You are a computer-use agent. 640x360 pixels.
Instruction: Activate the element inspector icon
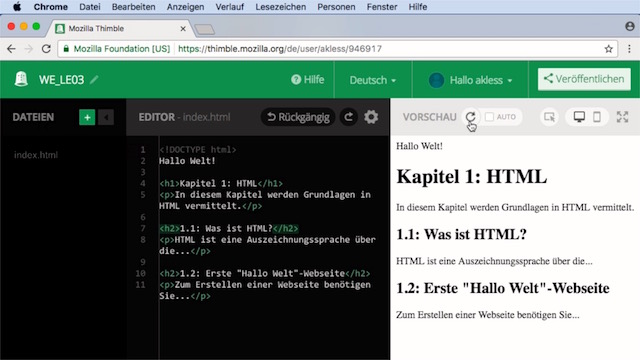pos(549,117)
